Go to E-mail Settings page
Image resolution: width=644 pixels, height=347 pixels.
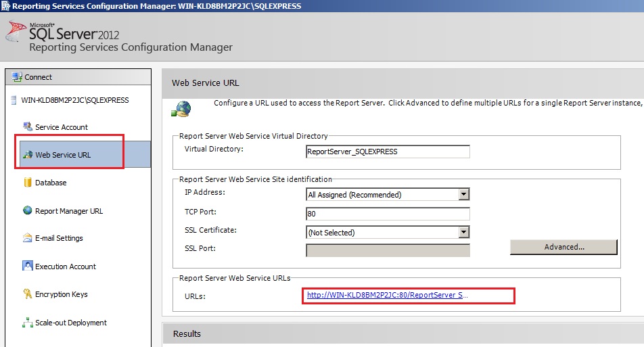coord(59,238)
